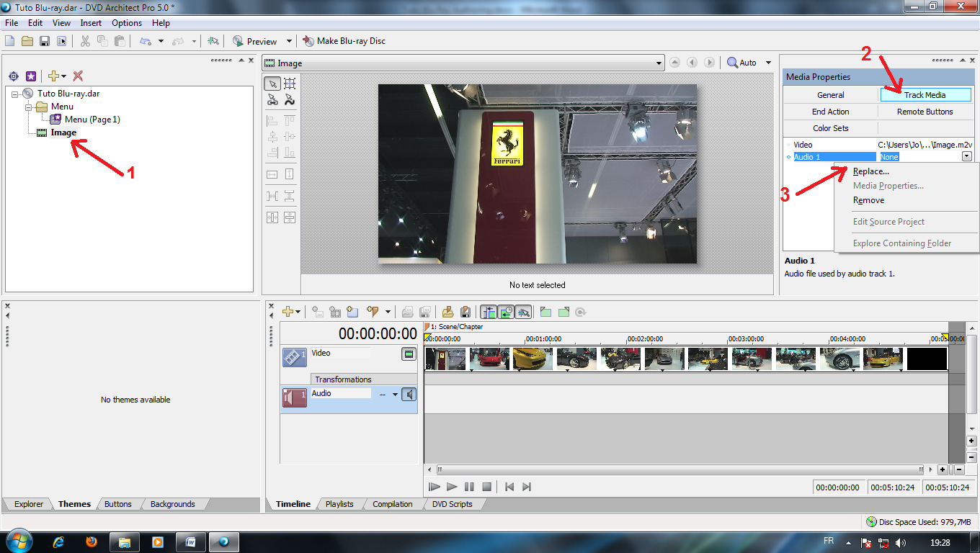Image resolution: width=980 pixels, height=553 pixels.
Task: Open the Audio 1 value dropdown showing None
Action: [966, 156]
